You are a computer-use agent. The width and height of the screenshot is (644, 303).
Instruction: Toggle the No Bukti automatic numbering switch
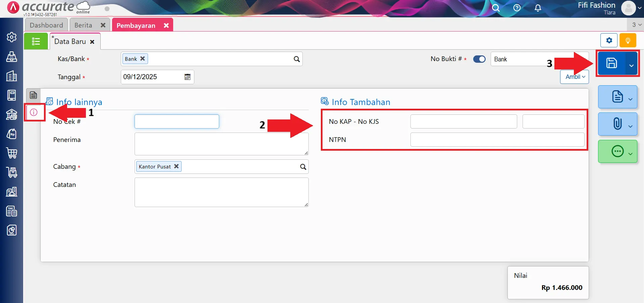[x=479, y=59]
